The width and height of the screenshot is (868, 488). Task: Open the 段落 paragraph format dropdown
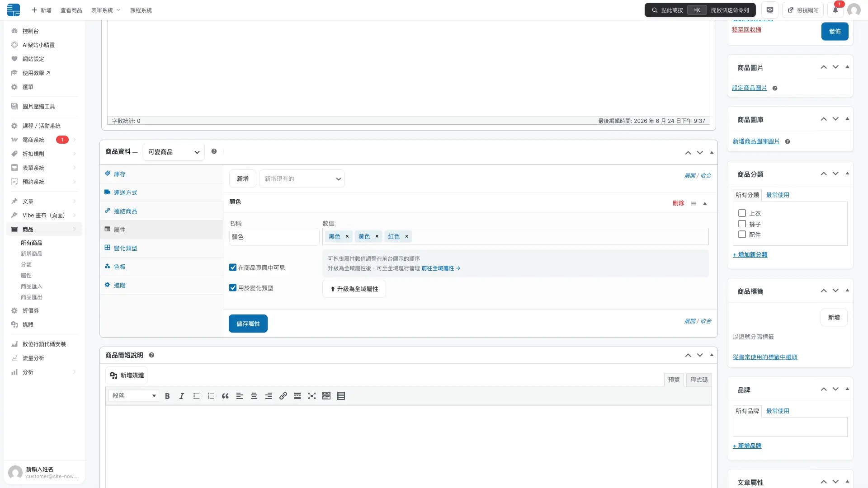point(133,396)
